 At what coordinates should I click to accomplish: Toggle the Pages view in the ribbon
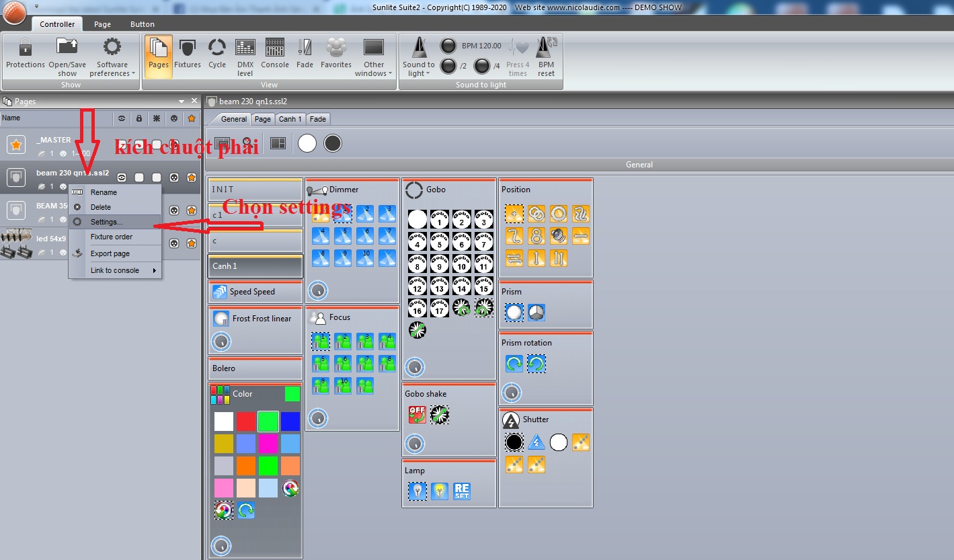[159, 55]
